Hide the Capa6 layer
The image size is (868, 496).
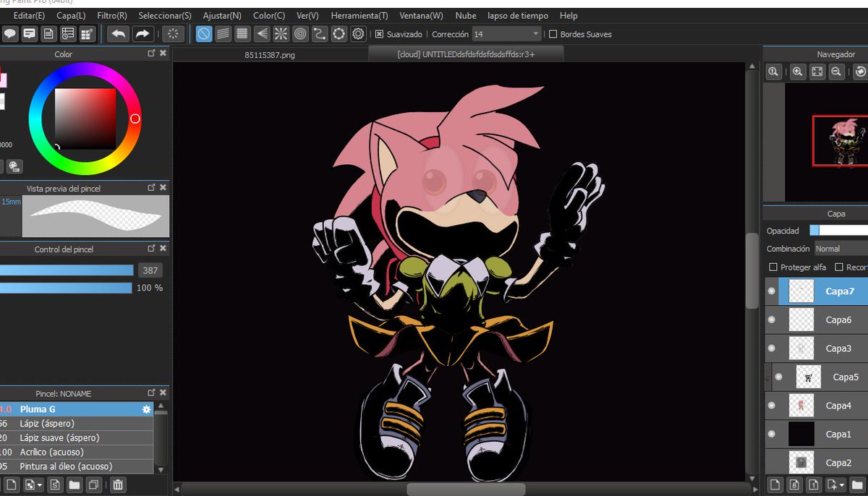pos(771,320)
